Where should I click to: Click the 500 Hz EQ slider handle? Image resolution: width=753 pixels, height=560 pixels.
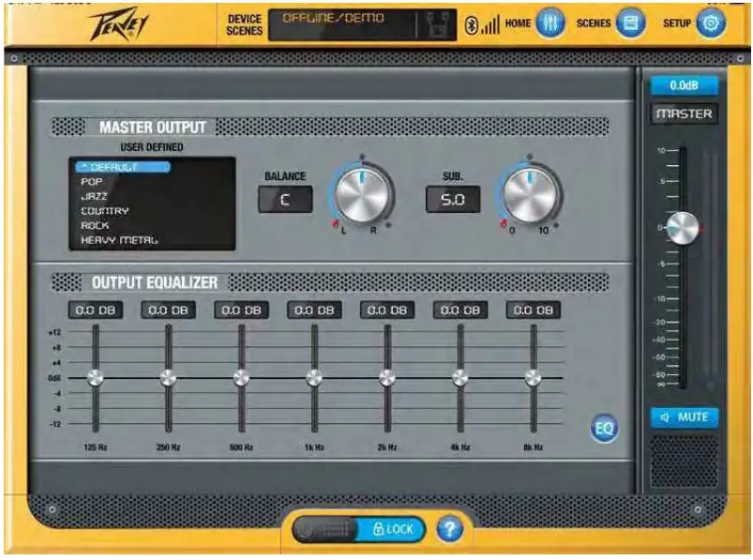241,378
